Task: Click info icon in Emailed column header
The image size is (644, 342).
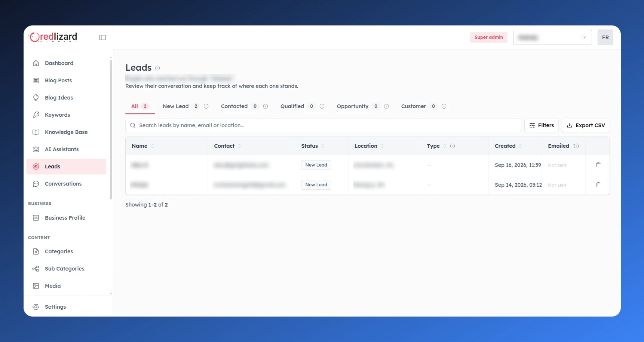Action: tap(576, 146)
